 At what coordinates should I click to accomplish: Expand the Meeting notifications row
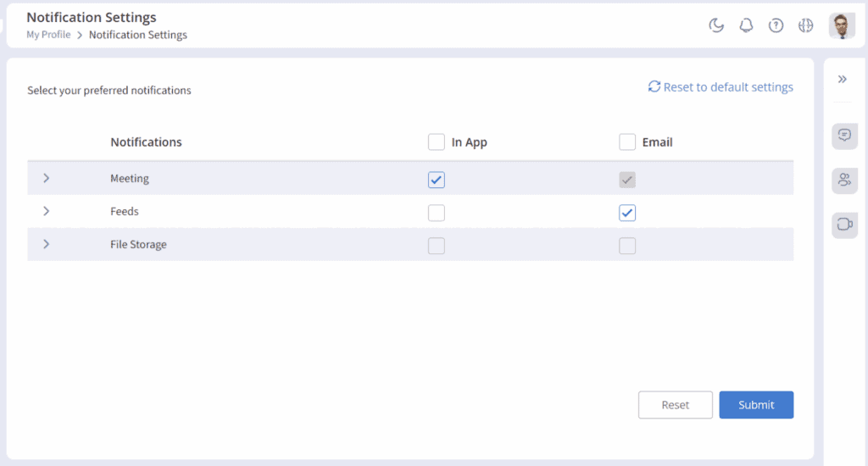click(47, 178)
